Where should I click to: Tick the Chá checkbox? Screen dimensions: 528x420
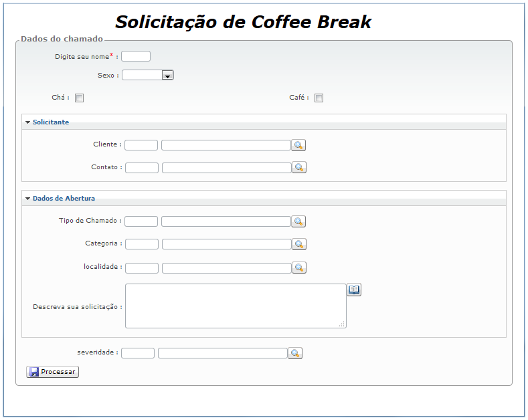(79, 98)
